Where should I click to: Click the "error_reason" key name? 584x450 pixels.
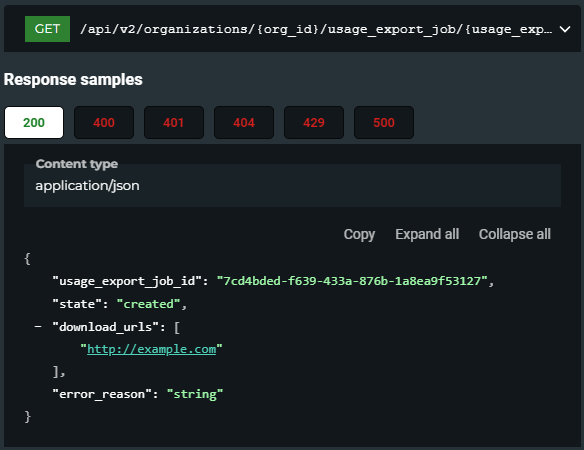pos(102,394)
